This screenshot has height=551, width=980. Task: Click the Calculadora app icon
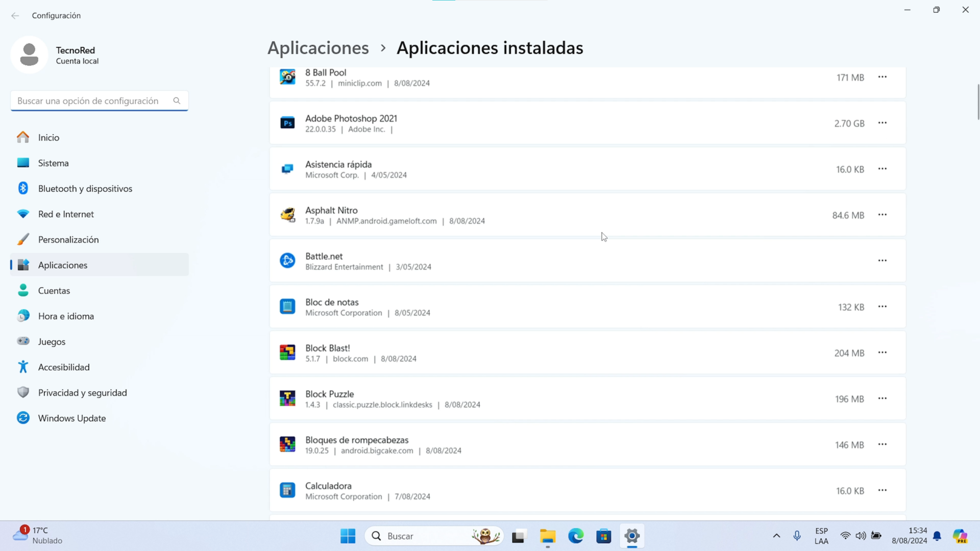tap(287, 490)
